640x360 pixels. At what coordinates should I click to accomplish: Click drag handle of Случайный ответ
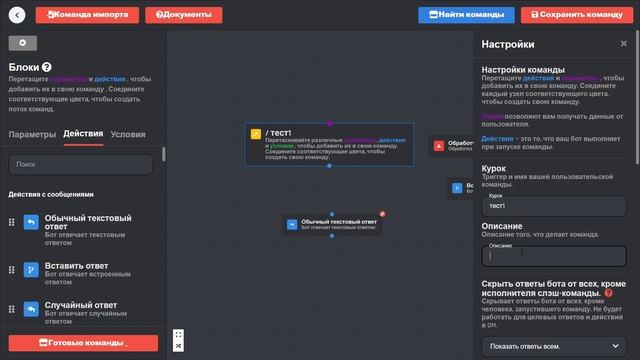click(12, 309)
